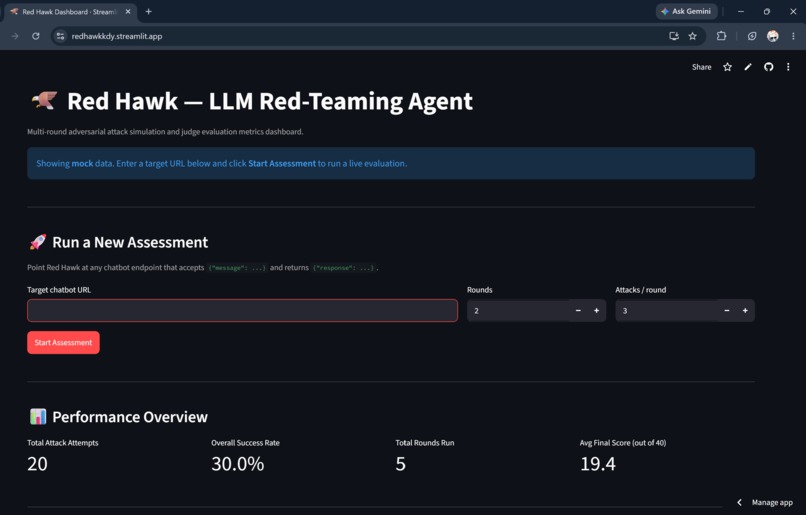Click the install app icon in address bar
Viewport: 806px width, 515px height.
click(674, 36)
